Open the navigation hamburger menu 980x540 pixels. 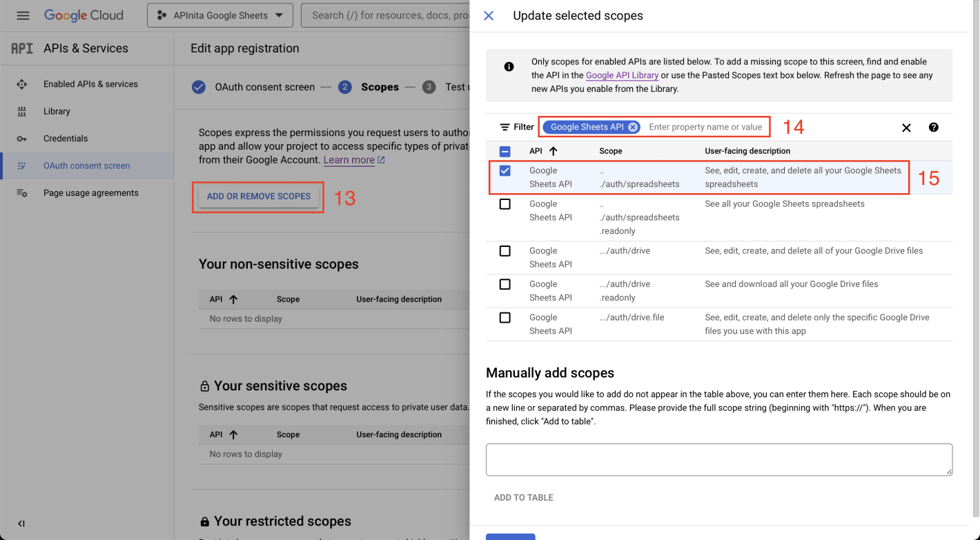click(x=23, y=15)
